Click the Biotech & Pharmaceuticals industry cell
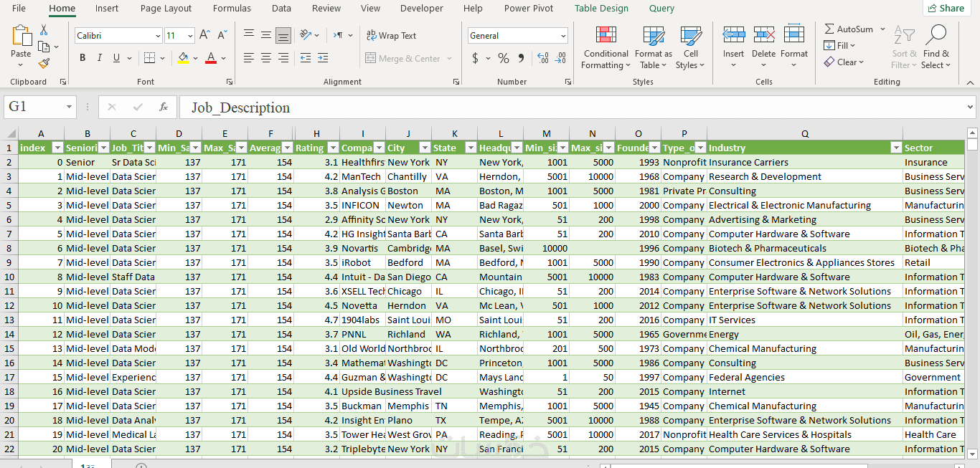The height and width of the screenshot is (468, 980). [x=805, y=248]
